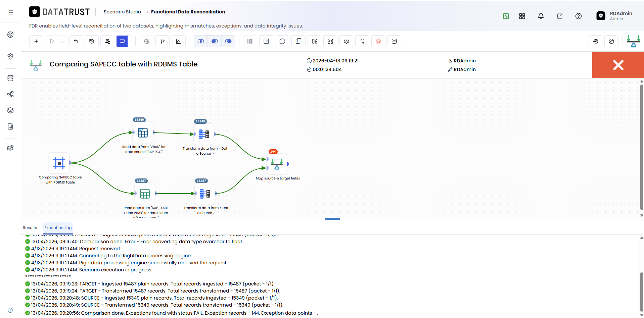644x318 pixels.
Task: Click the DATATRUST logo
Action: pos(59,12)
